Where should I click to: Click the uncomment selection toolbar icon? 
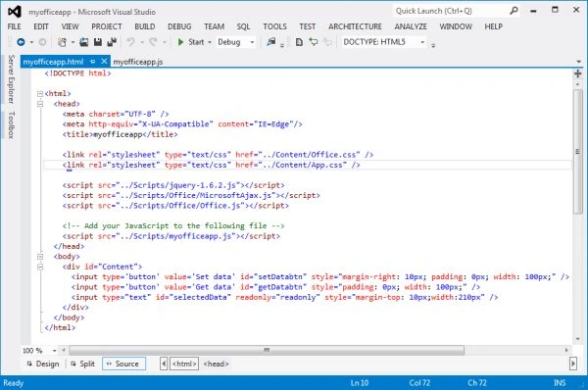click(x=327, y=42)
